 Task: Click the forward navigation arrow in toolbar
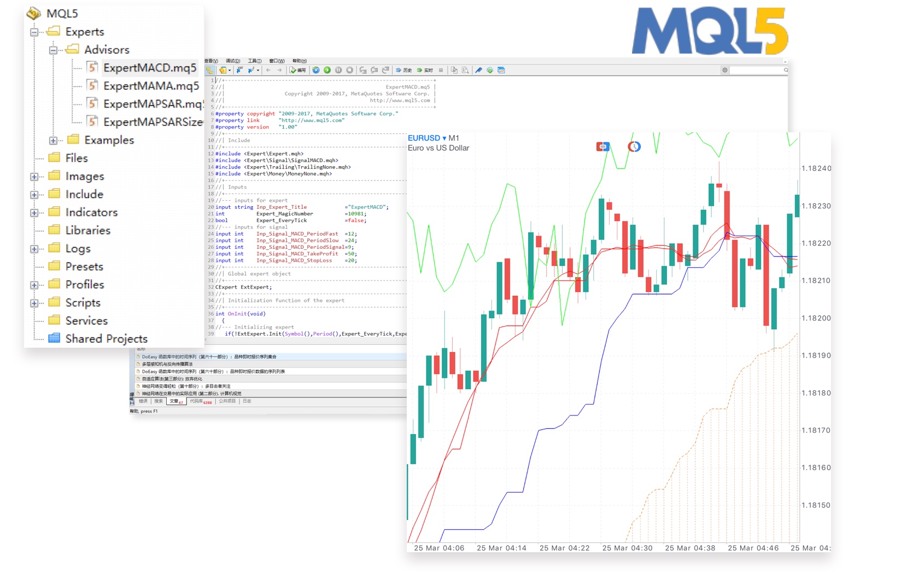click(x=279, y=70)
